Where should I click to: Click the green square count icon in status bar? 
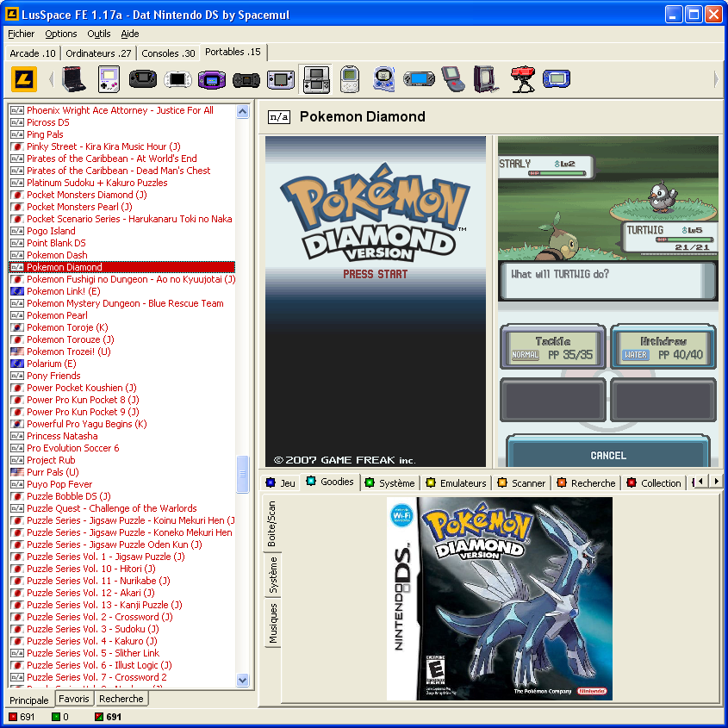[56, 717]
